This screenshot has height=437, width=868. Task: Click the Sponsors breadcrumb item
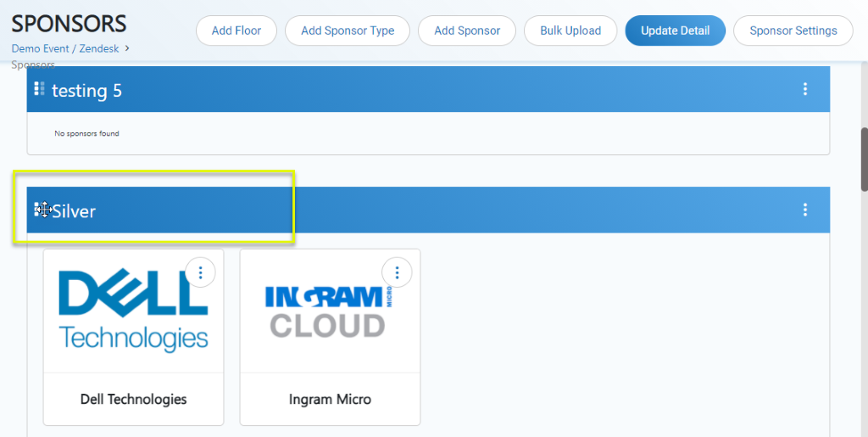(33, 64)
